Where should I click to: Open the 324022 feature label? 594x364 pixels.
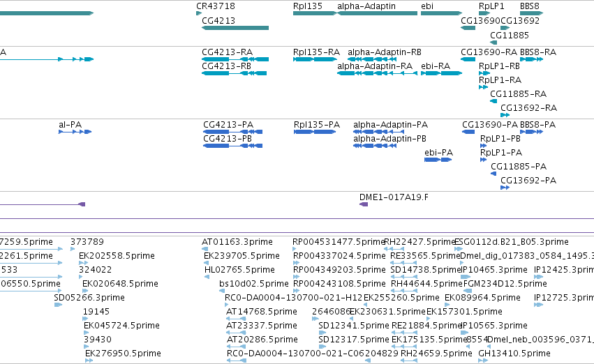click(96, 270)
